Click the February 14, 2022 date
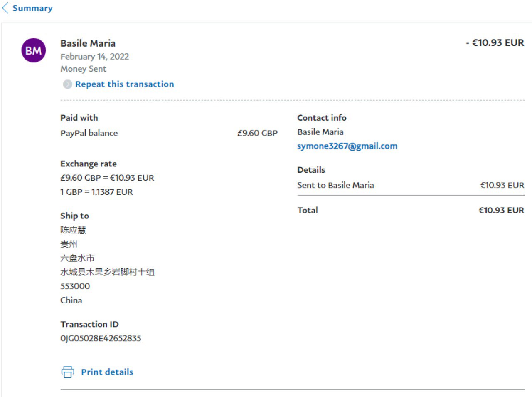The image size is (532, 397). coord(94,57)
